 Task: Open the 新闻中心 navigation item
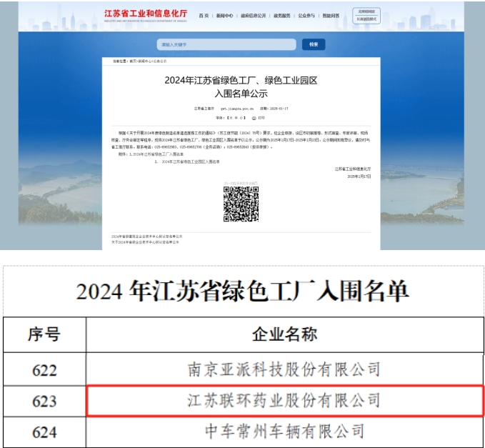click(x=224, y=15)
